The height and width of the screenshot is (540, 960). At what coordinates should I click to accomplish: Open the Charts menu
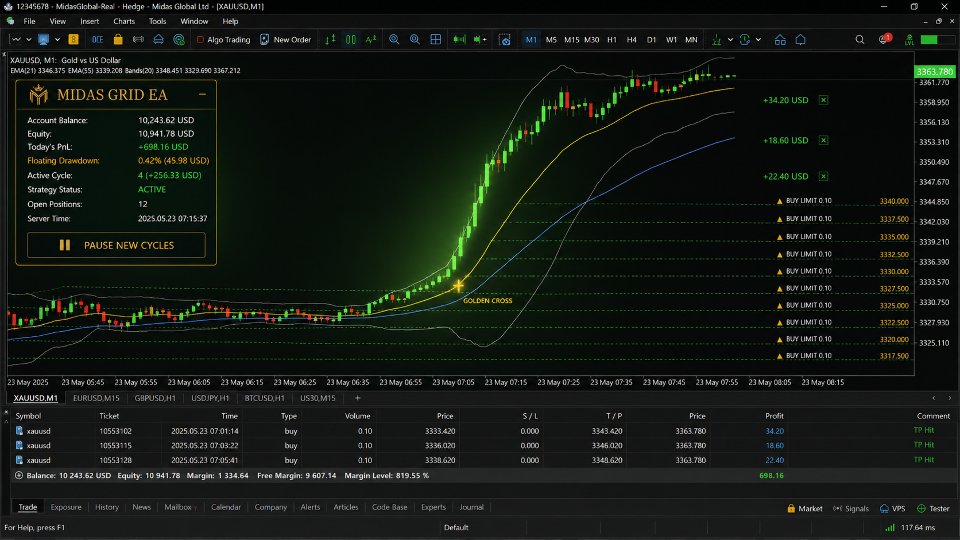(124, 21)
